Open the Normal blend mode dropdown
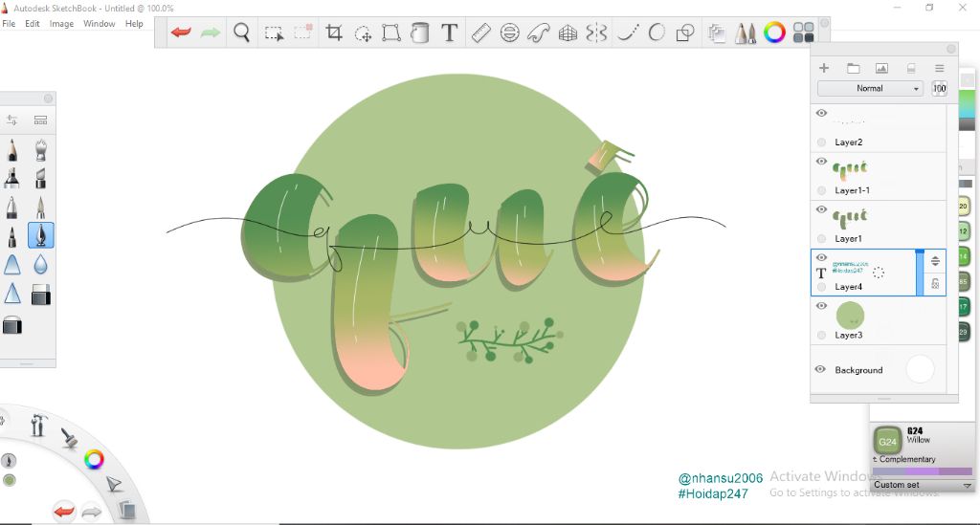Screen dimensions: 980x525 [870, 88]
